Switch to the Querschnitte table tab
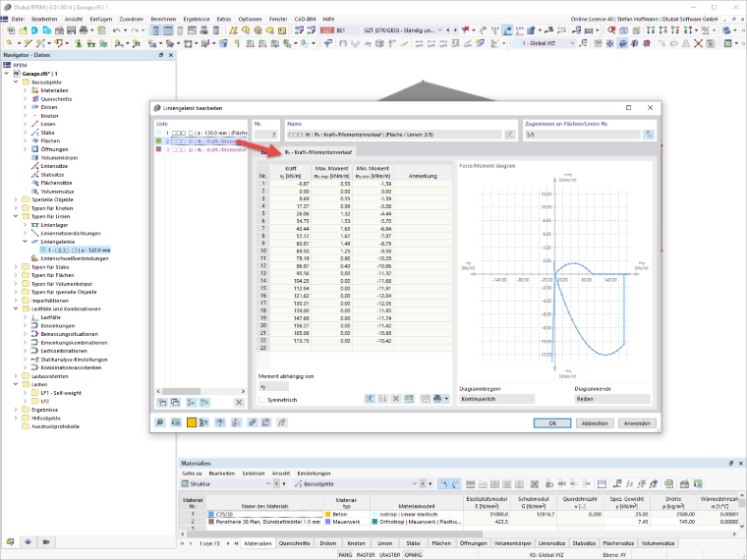This screenshot has height=560, width=747. [295, 543]
